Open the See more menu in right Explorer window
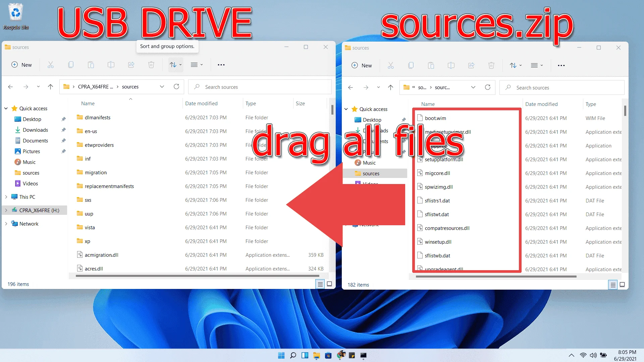Image resolution: width=644 pixels, height=362 pixels. click(x=561, y=65)
